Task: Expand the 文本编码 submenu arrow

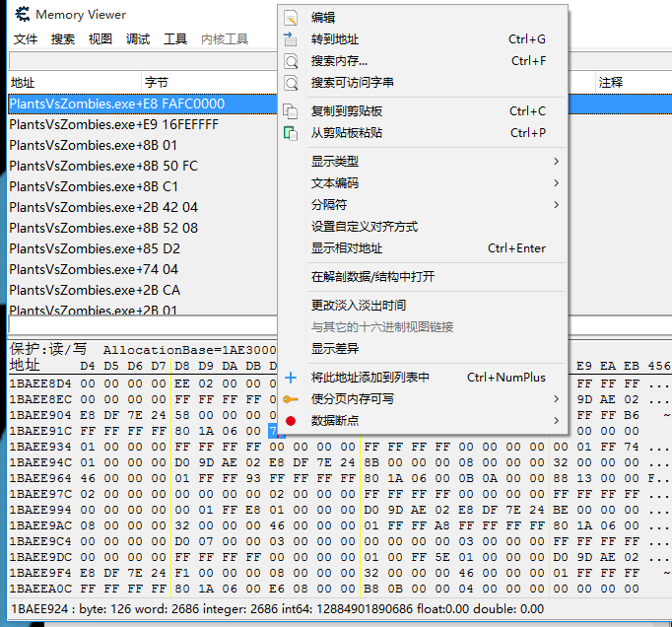Action: point(556,183)
